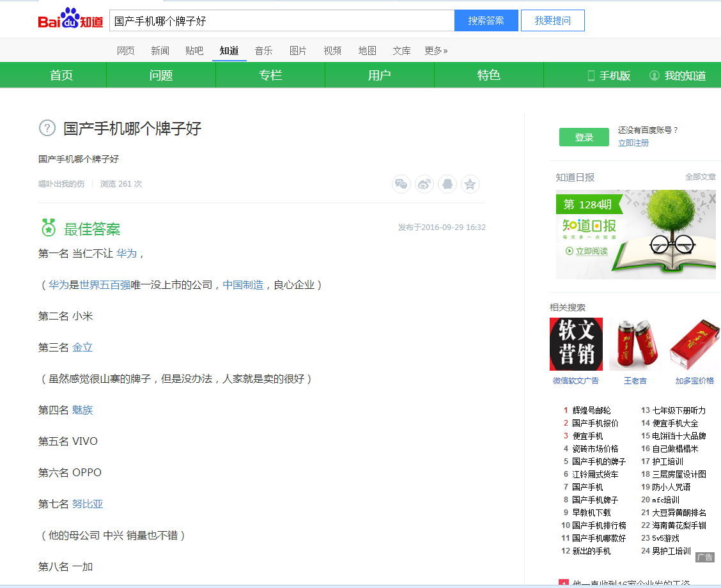This screenshot has height=588, width=721.
Task: Focus the search input field
Action: [282, 20]
